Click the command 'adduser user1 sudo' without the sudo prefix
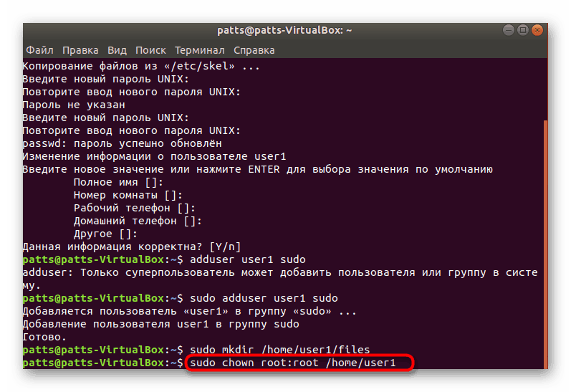This screenshot has width=571, height=392. (x=248, y=259)
